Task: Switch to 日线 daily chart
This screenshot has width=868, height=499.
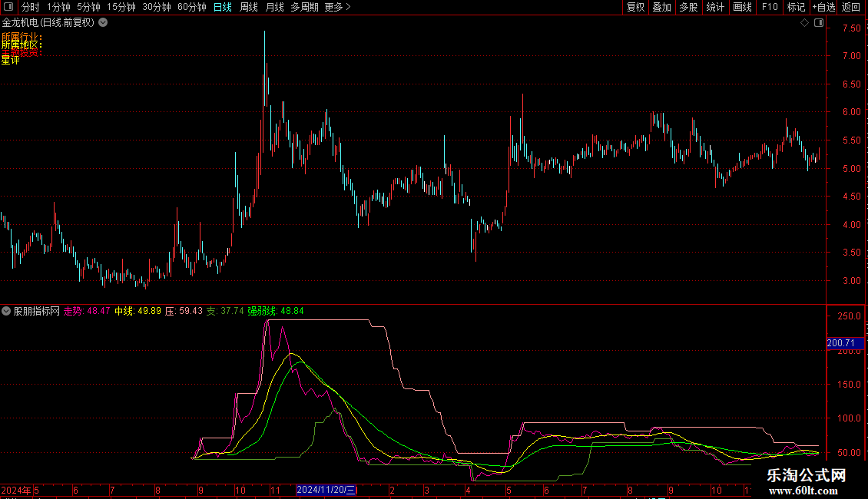Action: (x=223, y=7)
